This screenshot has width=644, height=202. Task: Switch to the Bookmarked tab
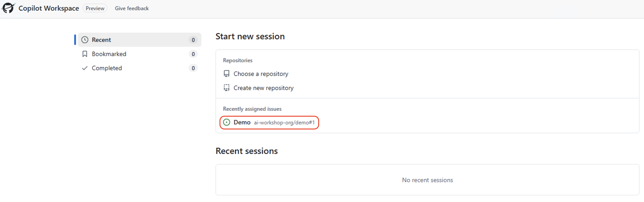[139, 54]
